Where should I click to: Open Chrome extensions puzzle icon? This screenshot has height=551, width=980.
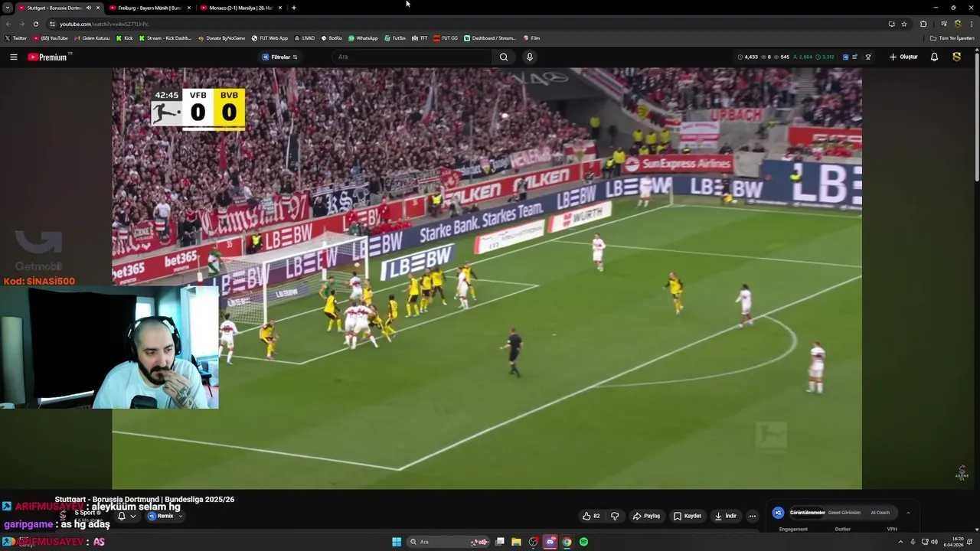click(x=923, y=24)
